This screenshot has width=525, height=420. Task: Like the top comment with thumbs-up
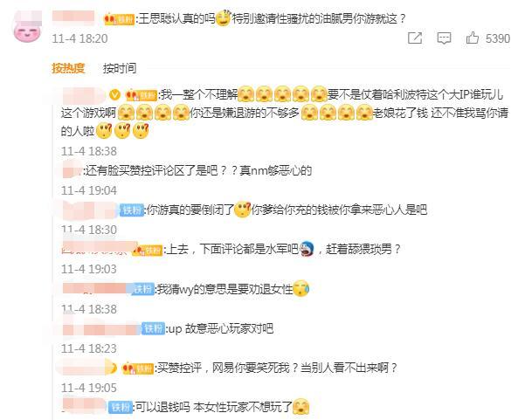[472, 38]
